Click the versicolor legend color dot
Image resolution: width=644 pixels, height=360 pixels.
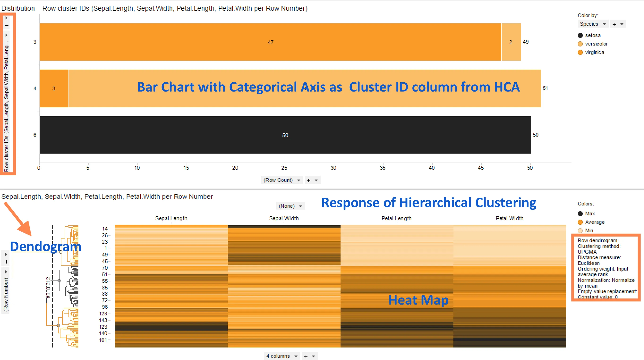point(580,44)
